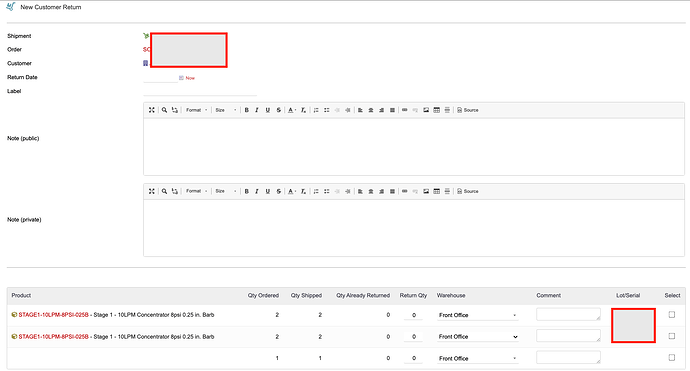Image resolution: width=690 pixels, height=371 pixels.
Task: Insert horizontal line in public note
Action: 447,110
